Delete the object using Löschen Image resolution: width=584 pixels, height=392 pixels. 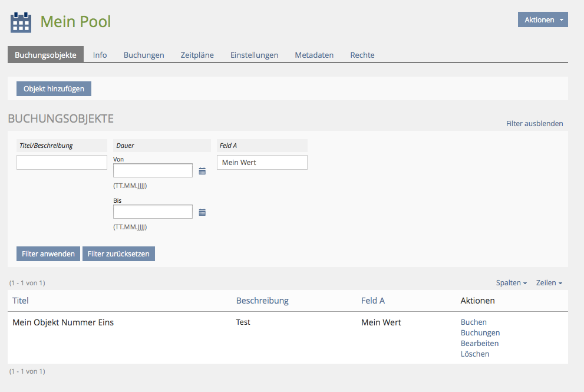click(474, 354)
